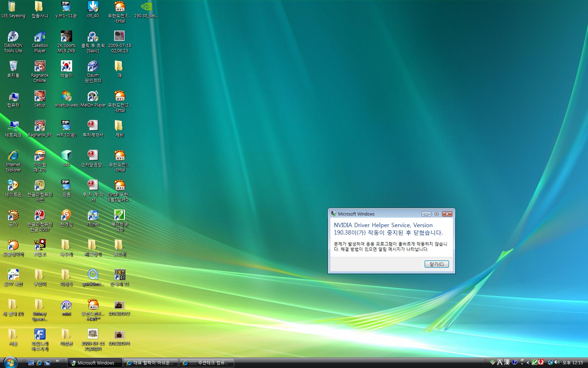
Task: Toggle the A input mode in the language bar
Action: click(499, 362)
